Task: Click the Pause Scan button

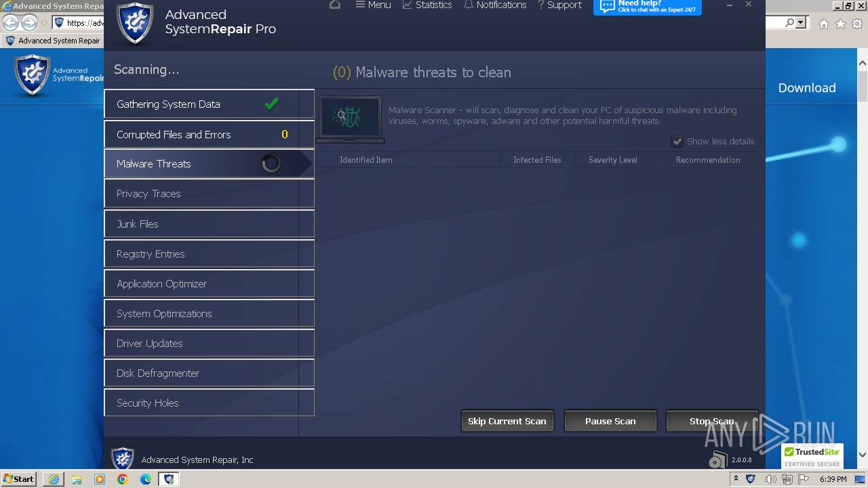Action: (610, 421)
